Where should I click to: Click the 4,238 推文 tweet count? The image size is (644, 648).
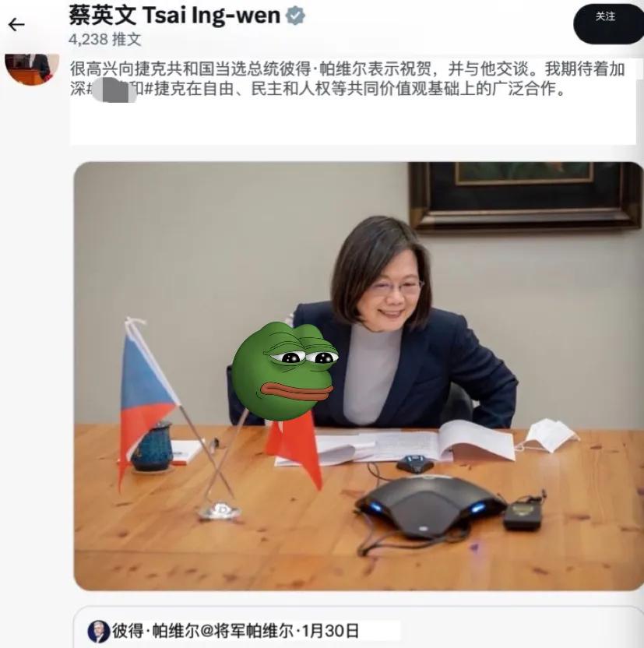pos(105,39)
